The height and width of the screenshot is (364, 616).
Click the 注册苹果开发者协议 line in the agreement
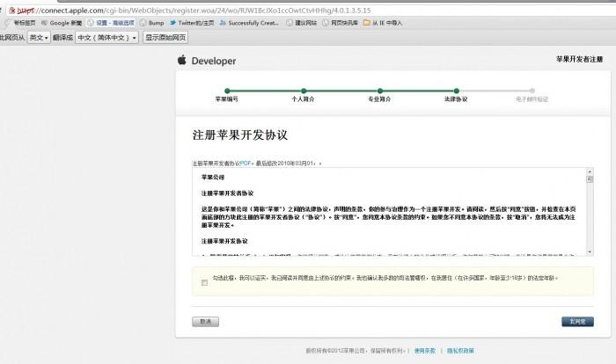click(227, 193)
